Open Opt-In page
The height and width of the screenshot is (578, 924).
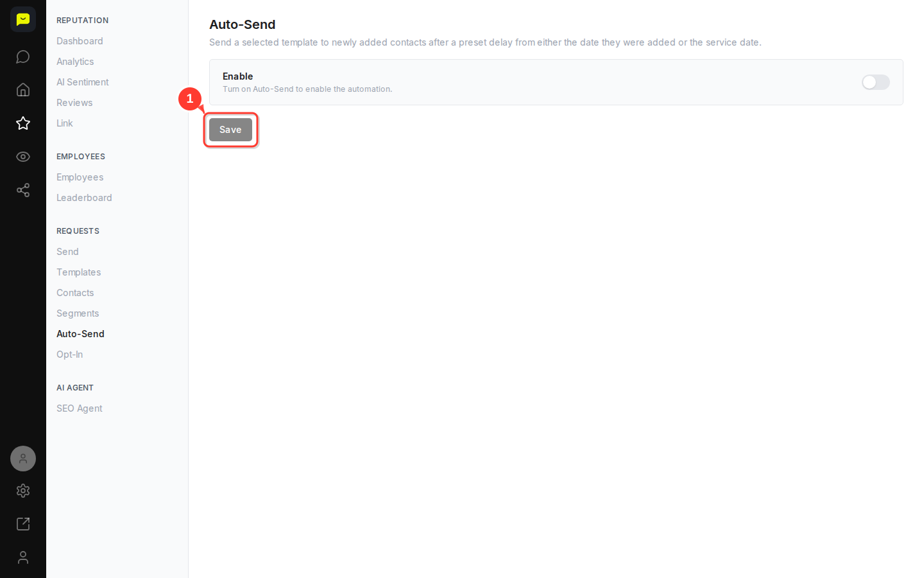pos(69,355)
